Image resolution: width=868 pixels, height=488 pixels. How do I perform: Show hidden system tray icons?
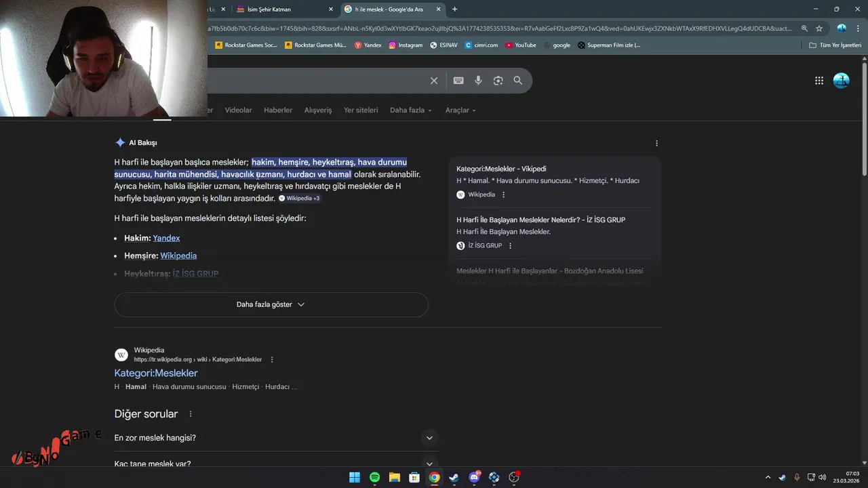click(768, 478)
